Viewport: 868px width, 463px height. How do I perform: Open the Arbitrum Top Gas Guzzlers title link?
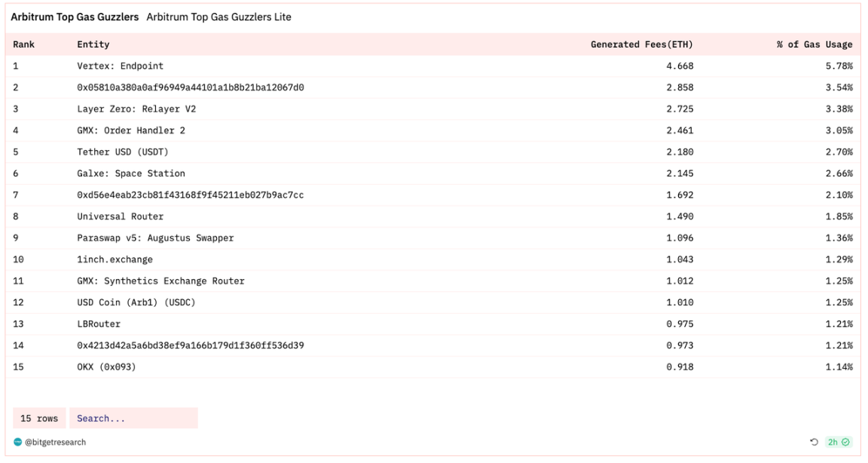point(75,17)
